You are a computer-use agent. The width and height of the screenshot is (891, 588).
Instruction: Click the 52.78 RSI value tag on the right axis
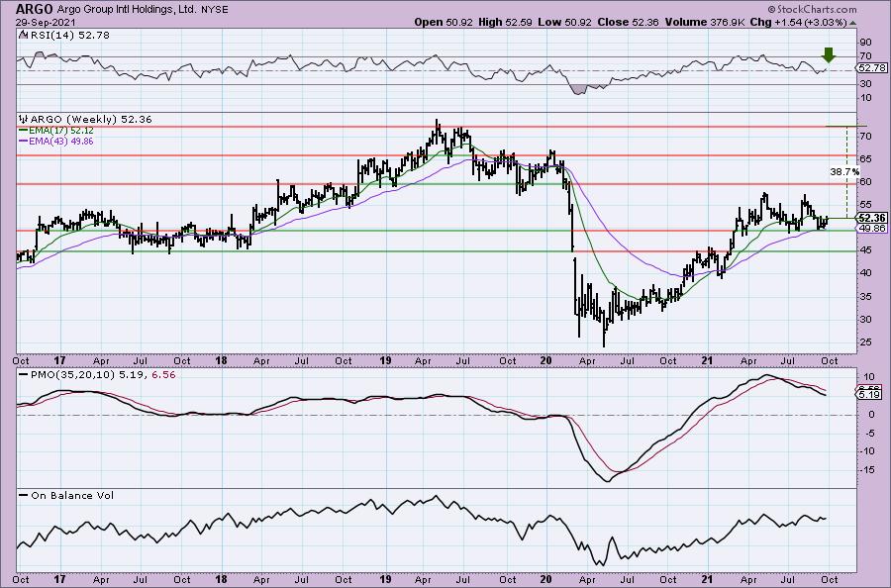[872, 67]
